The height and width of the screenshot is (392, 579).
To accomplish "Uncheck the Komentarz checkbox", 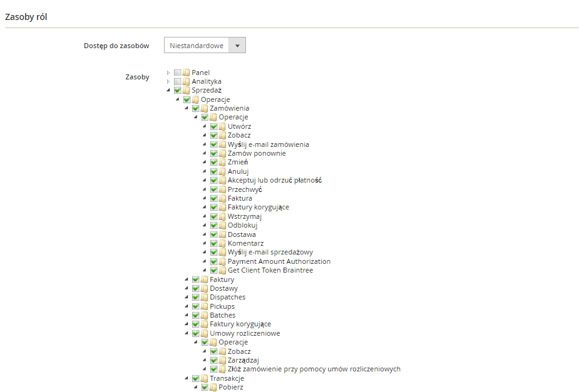I will coord(214,243).
